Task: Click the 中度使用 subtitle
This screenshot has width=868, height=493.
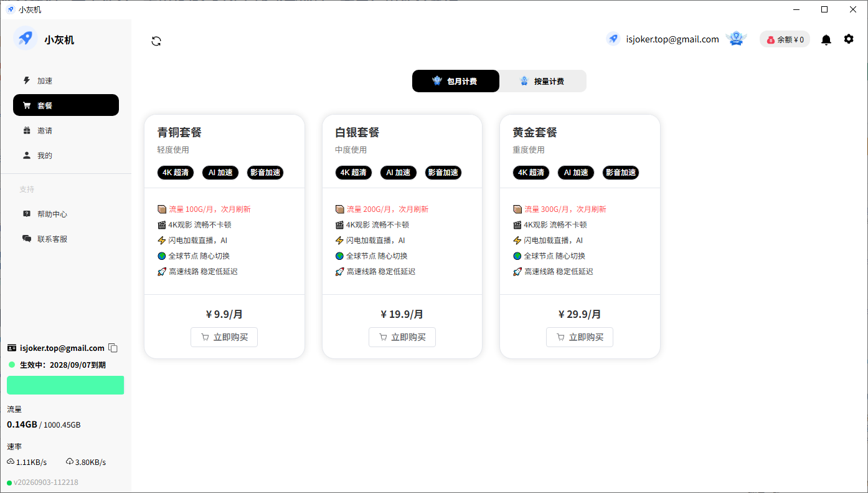Action: [x=351, y=150]
